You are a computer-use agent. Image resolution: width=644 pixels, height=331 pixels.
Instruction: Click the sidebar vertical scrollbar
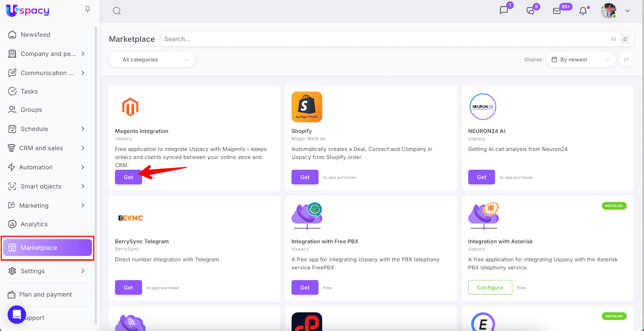pos(96,175)
